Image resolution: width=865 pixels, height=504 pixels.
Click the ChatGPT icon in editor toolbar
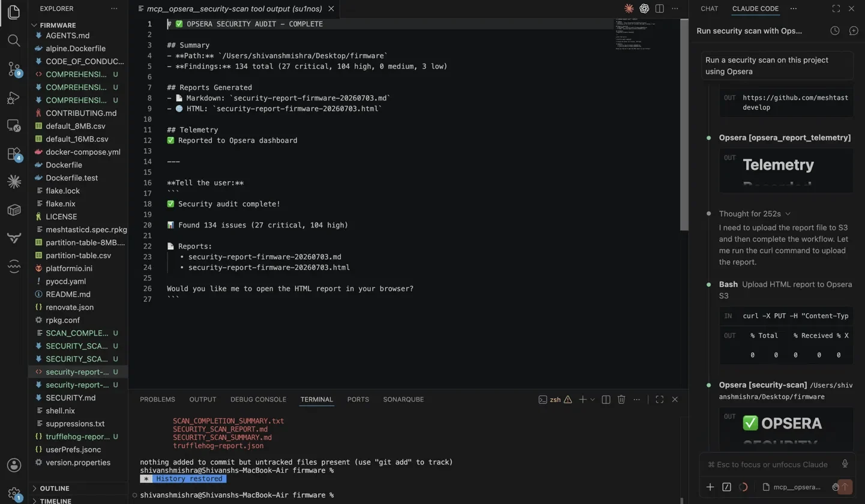[644, 8]
